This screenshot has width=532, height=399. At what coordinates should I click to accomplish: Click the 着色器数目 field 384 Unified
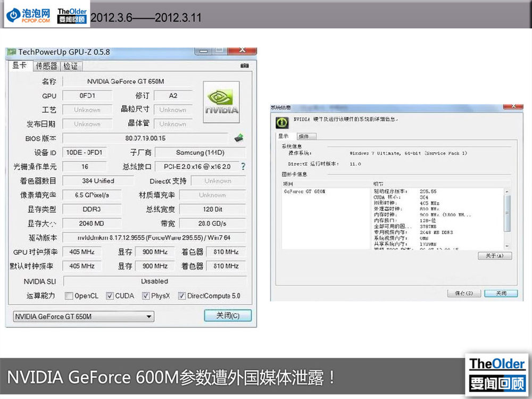(x=98, y=181)
